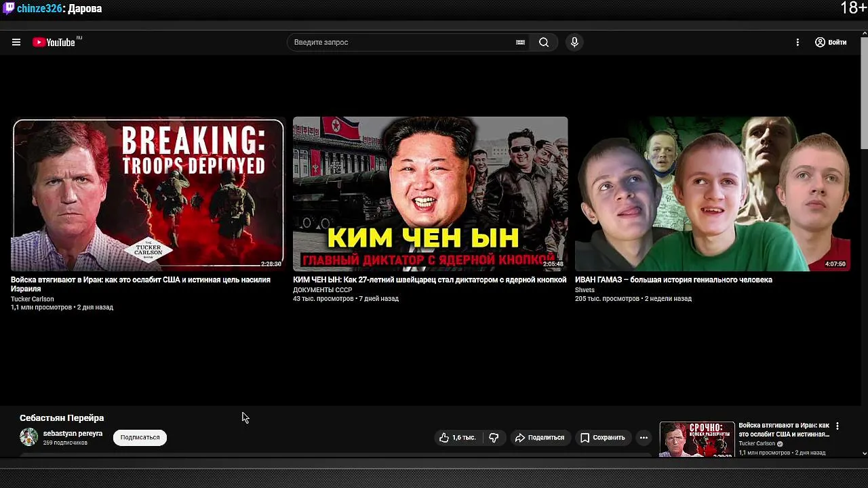Open the Ким Чен Ын video thumbnail
868x488 pixels.
point(430,194)
